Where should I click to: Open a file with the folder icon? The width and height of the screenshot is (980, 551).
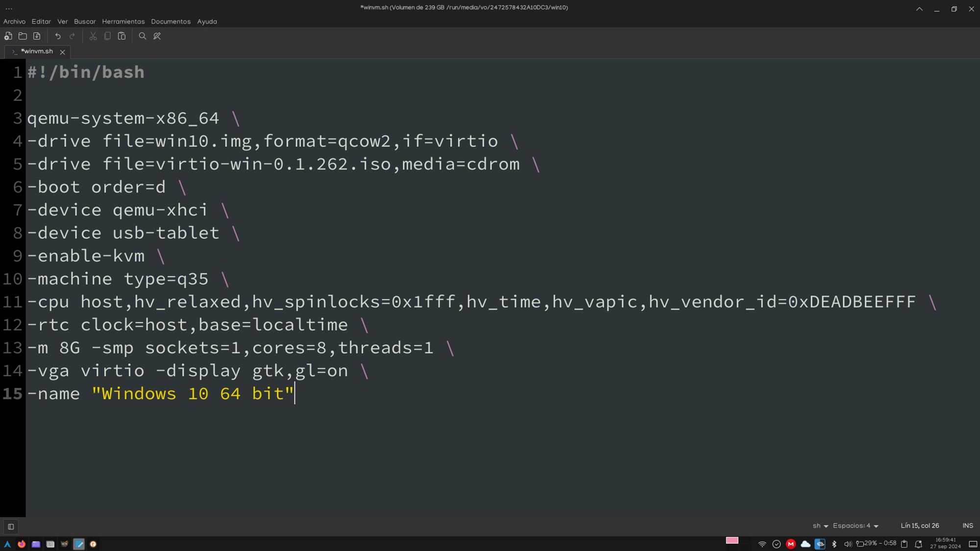[23, 36]
